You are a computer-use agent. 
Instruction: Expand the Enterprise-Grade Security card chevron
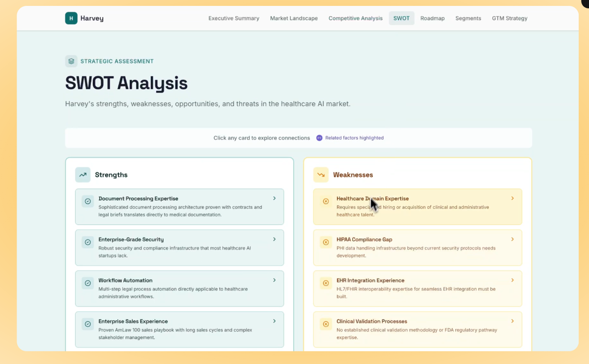(x=274, y=239)
